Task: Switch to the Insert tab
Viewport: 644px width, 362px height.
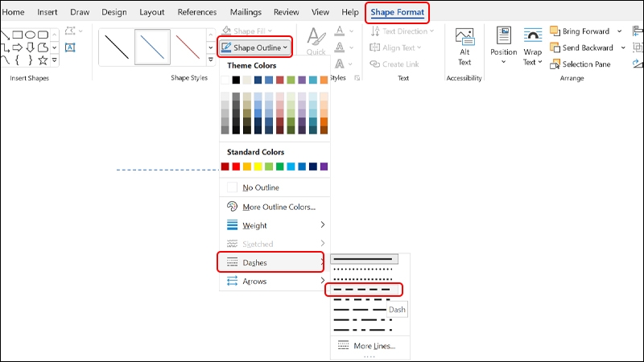Action: [47, 12]
